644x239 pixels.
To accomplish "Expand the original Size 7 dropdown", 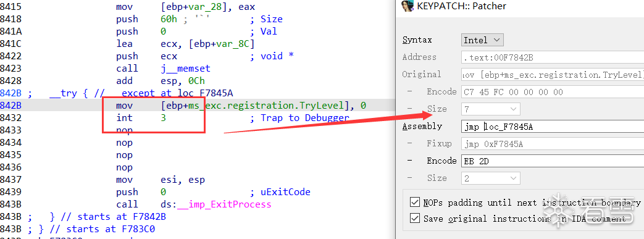I will point(490,109).
